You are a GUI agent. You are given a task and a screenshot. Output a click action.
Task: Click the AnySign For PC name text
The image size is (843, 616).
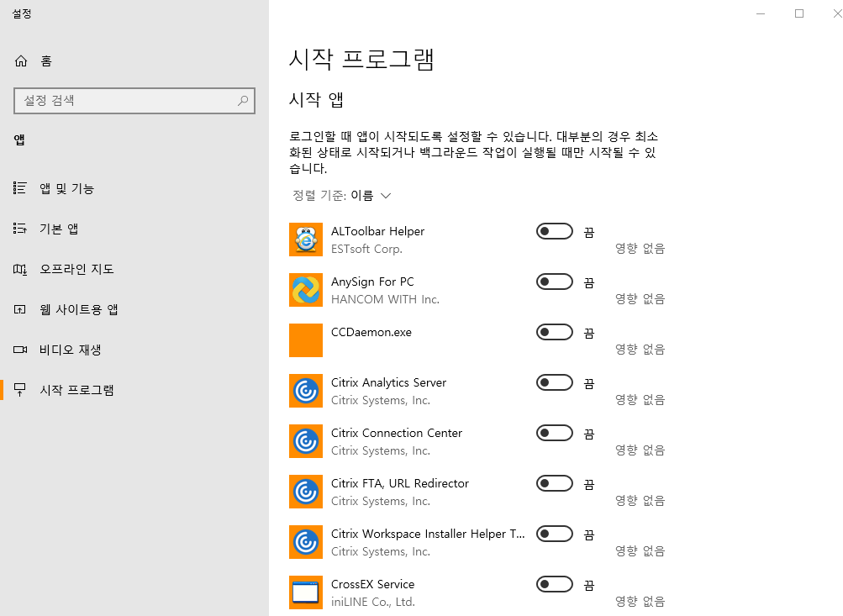pos(372,282)
